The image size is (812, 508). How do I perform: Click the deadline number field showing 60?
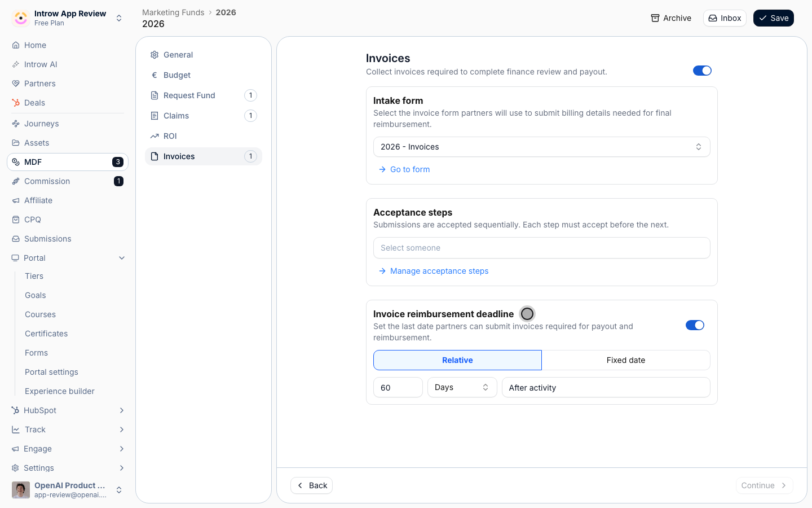[398, 387]
